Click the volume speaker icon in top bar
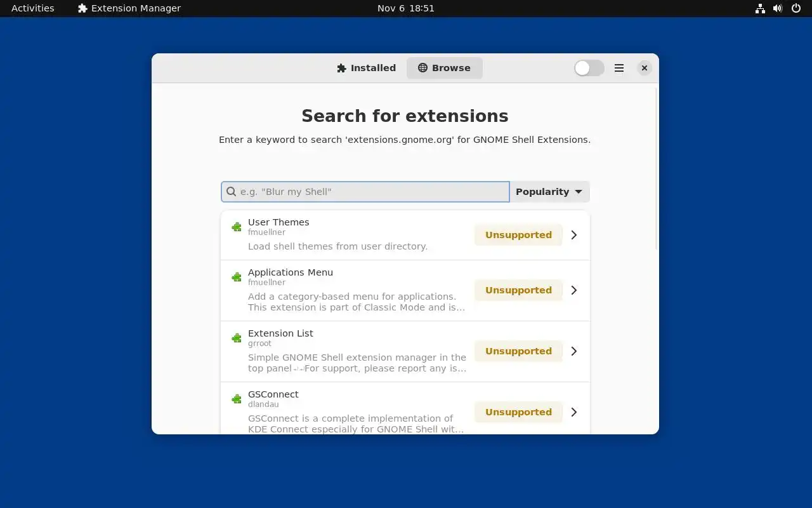Viewport: 812px width, 508px height. 778,8
